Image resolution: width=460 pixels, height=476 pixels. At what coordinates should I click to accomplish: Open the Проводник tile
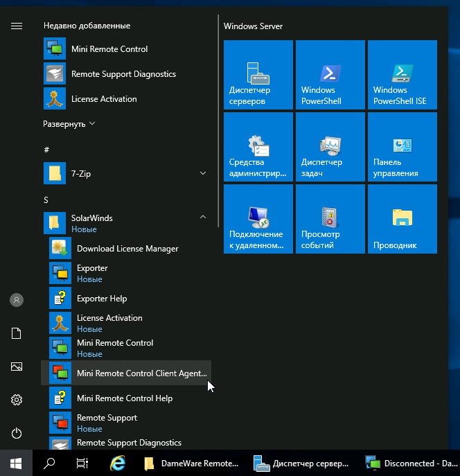pos(402,219)
